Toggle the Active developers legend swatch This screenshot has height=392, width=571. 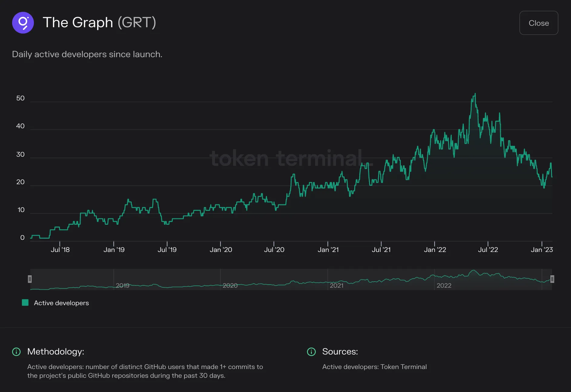tap(25, 302)
